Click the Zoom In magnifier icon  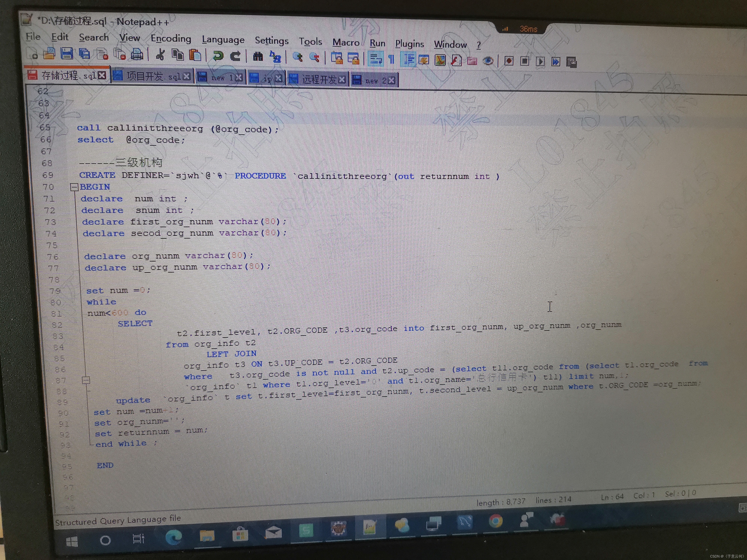tap(297, 57)
